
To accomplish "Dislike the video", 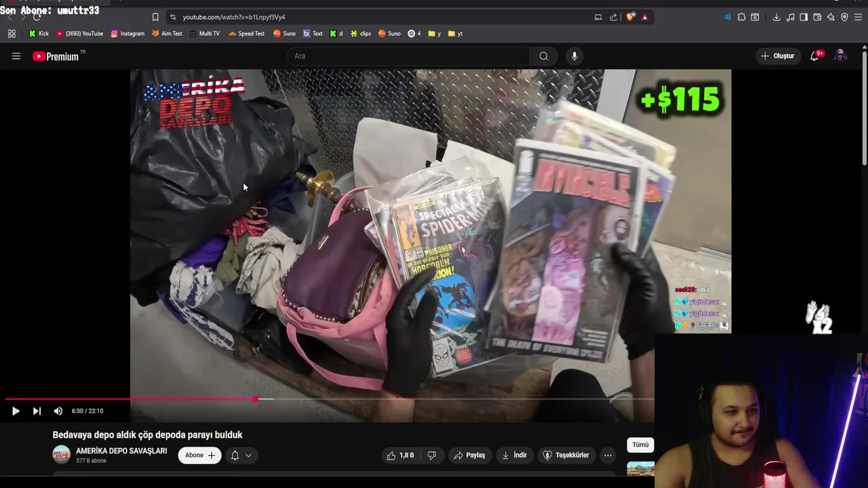I will pos(431,455).
